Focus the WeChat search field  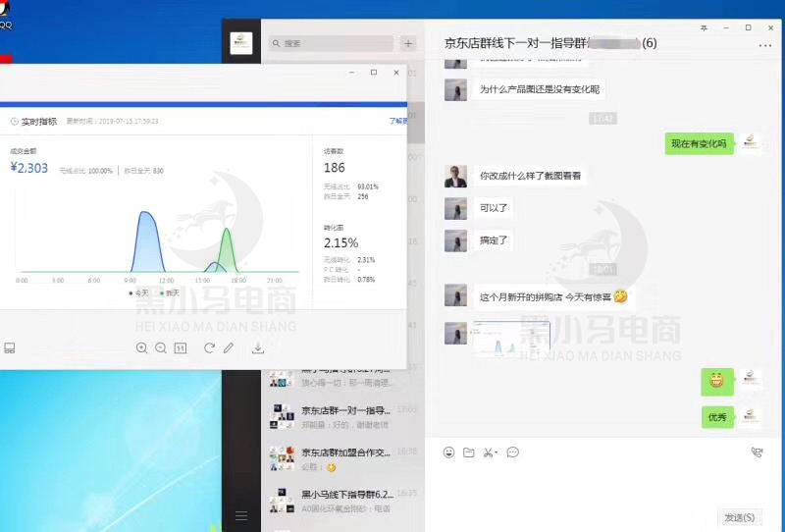click(332, 43)
